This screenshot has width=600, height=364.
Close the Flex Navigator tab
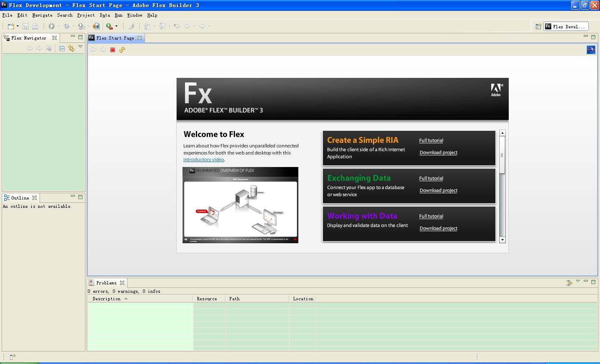tap(55, 38)
